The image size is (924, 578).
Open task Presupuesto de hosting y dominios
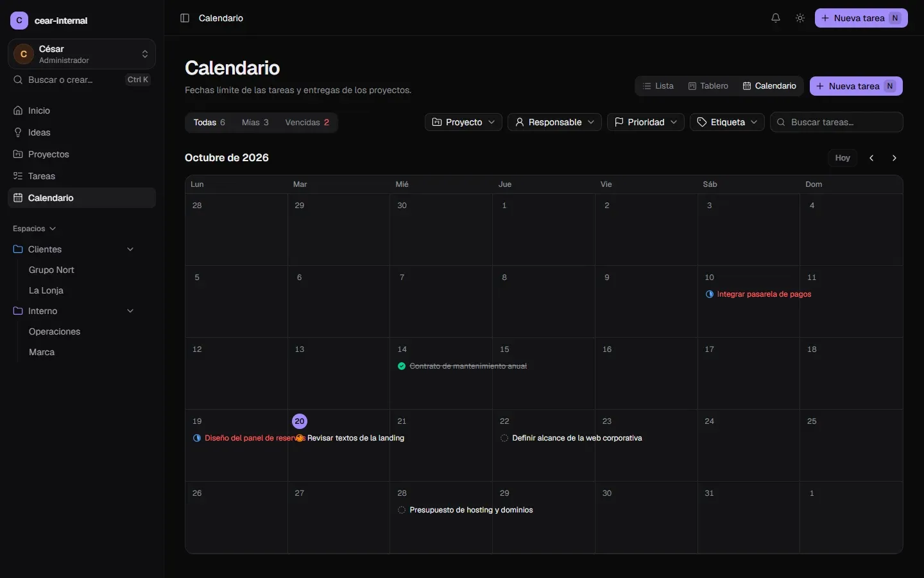point(465,510)
